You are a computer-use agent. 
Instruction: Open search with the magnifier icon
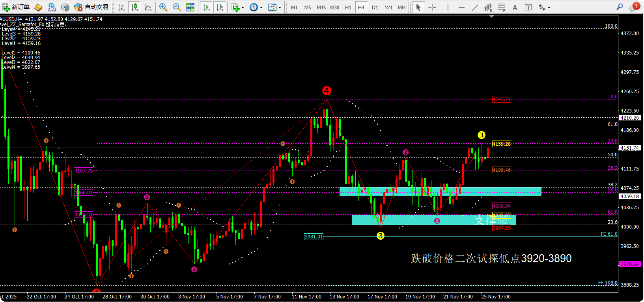(620, 7)
